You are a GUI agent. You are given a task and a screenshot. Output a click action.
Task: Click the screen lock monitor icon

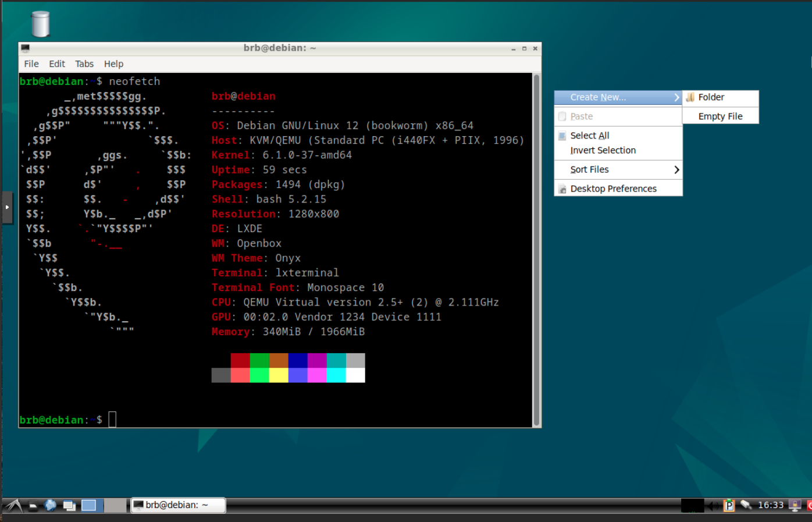pyautogui.click(x=795, y=505)
